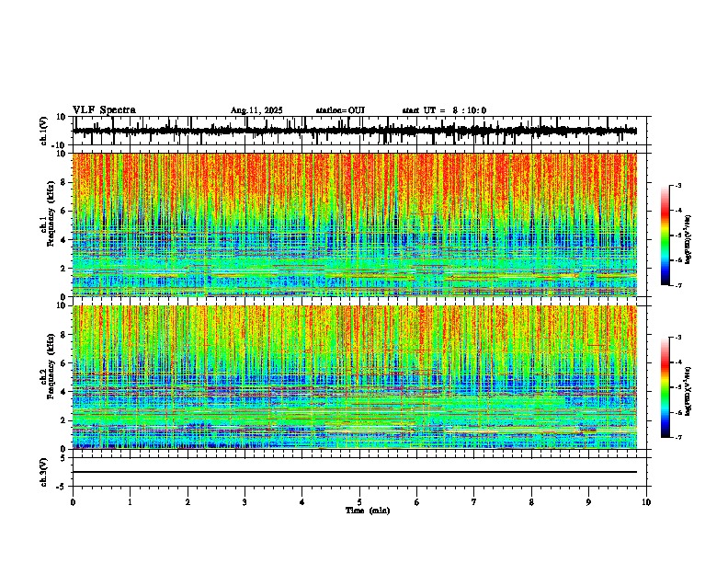Click the "VLF Spectra" title text
The height and width of the screenshot is (563, 728).
pos(104,110)
